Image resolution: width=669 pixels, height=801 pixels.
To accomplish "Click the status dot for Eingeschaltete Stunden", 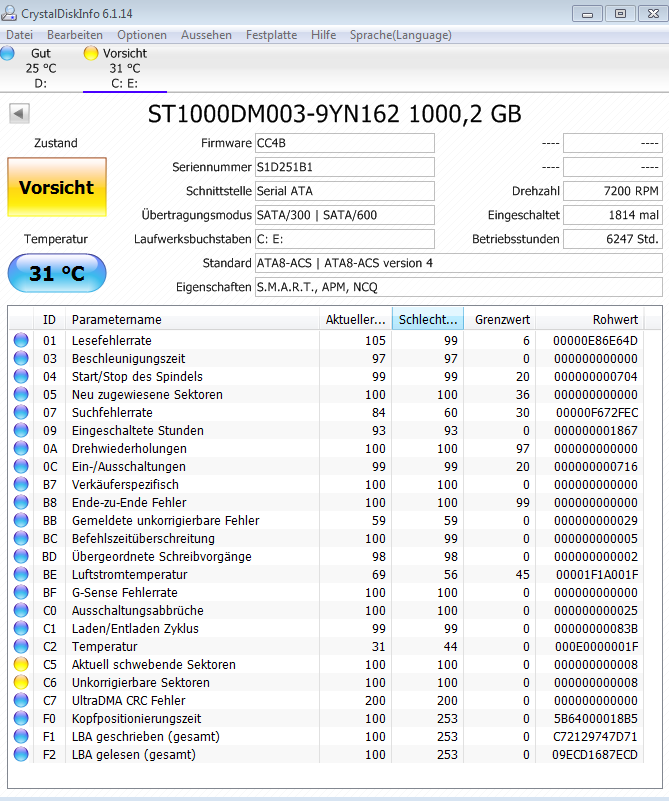I will click(21, 430).
